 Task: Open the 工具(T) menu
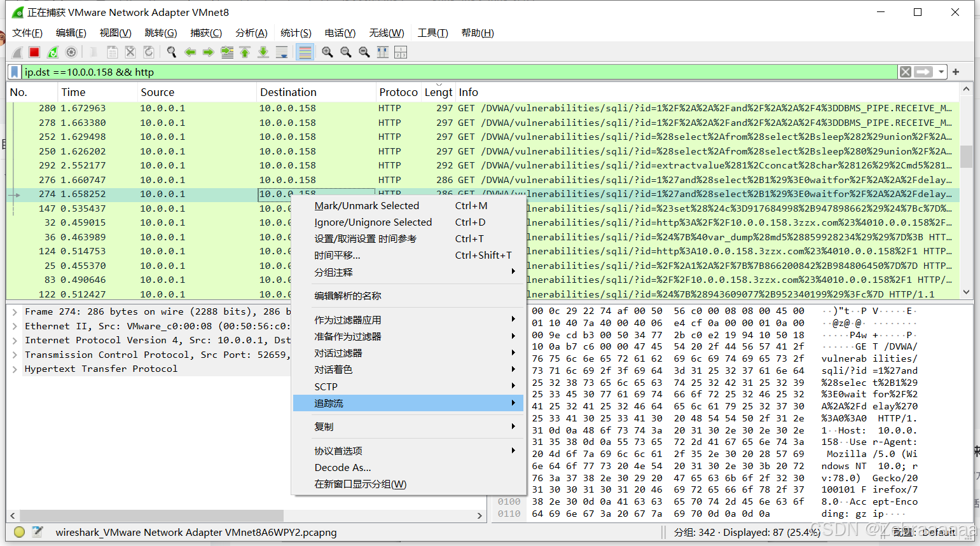(432, 33)
